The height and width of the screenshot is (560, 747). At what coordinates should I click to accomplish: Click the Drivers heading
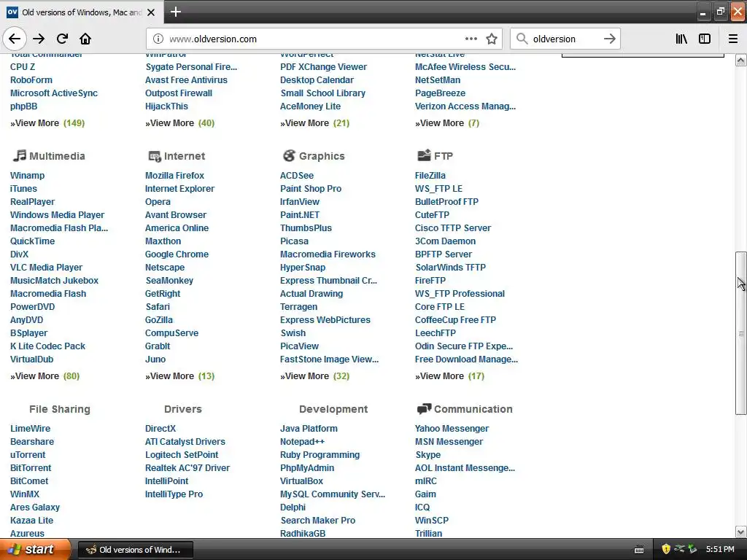tap(183, 409)
